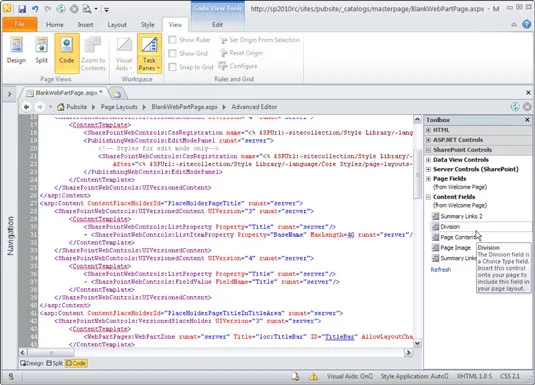
Task: Open the File tab
Action: click(x=19, y=24)
